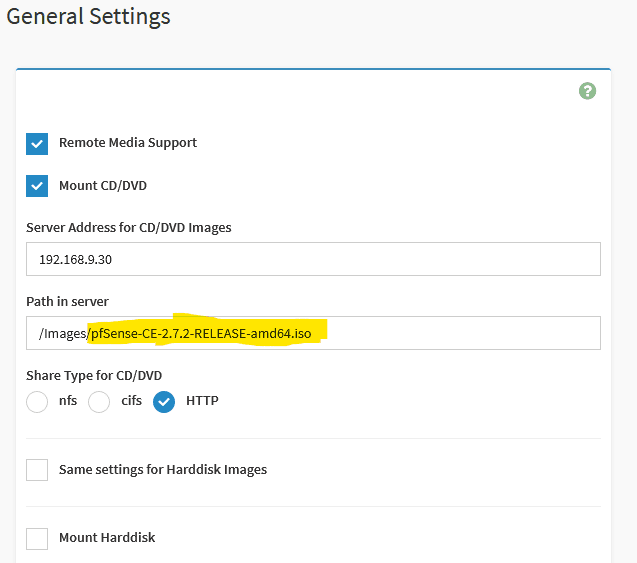Click the Path in server label
This screenshot has height=563, width=637.
pyautogui.click(x=67, y=302)
